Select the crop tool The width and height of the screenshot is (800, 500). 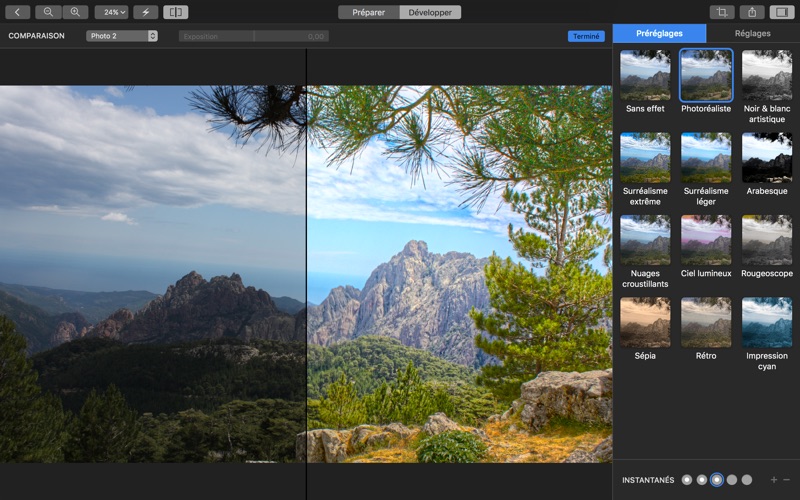click(722, 12)
